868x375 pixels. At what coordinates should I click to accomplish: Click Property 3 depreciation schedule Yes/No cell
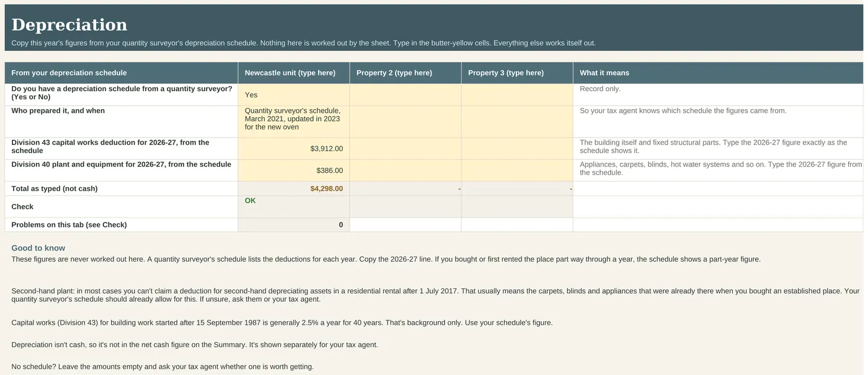coord(517,95)
